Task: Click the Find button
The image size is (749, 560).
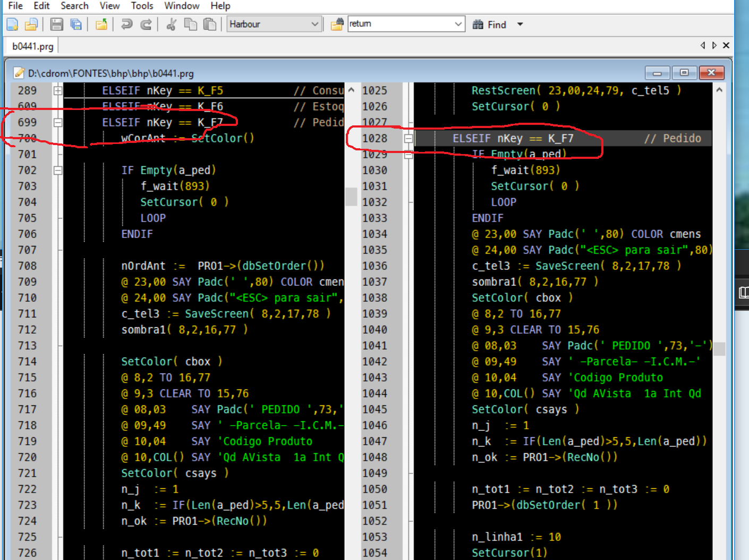Action: coord(489,24)
